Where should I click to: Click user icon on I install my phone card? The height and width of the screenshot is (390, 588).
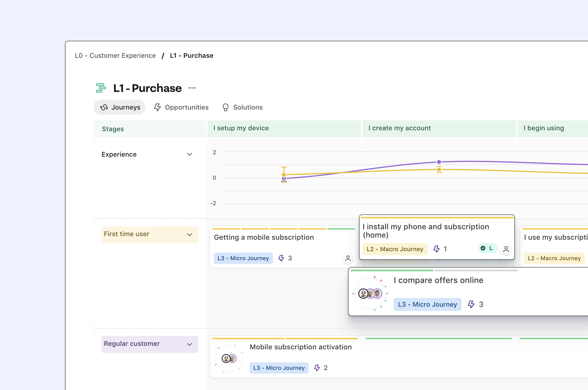pyautogui.click(x=506, y=249)
